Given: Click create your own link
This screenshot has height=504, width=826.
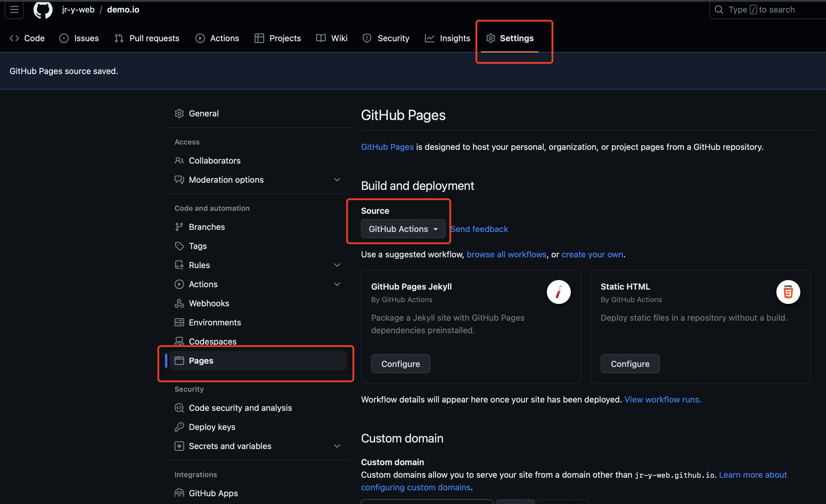Looking at the screenshot, I should 592,254.
